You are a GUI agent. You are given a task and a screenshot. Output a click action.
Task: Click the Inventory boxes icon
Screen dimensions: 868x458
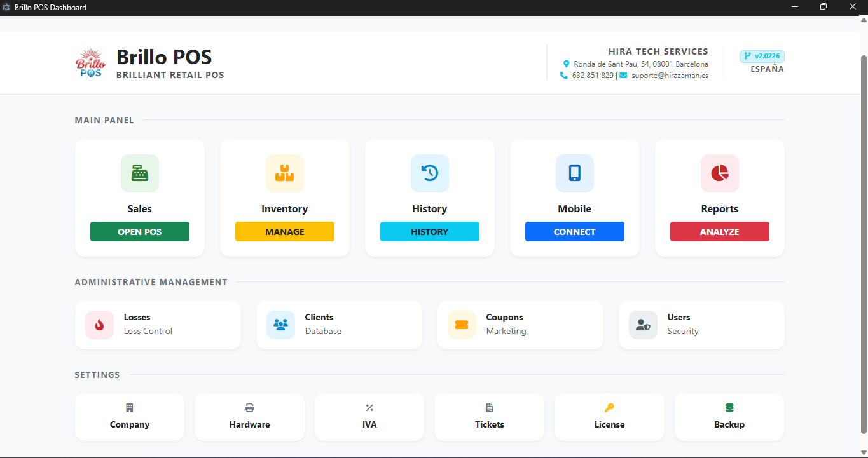[285, 173]
